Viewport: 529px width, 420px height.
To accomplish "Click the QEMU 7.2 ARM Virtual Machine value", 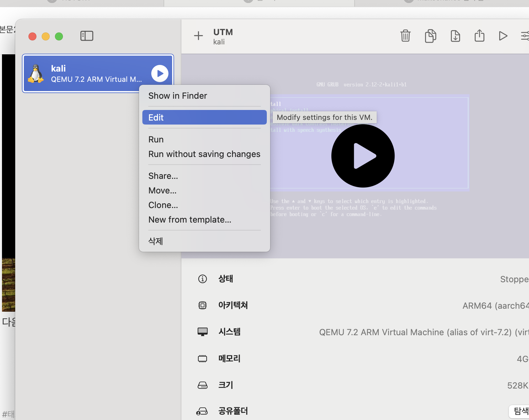I will pyautogui.click(x=424, y=332).
